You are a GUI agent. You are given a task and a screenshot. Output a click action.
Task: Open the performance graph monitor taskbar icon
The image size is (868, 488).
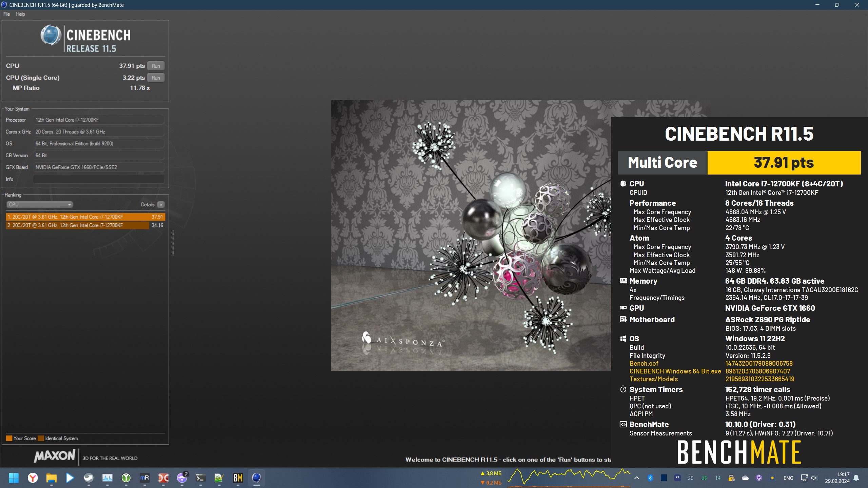107,478
